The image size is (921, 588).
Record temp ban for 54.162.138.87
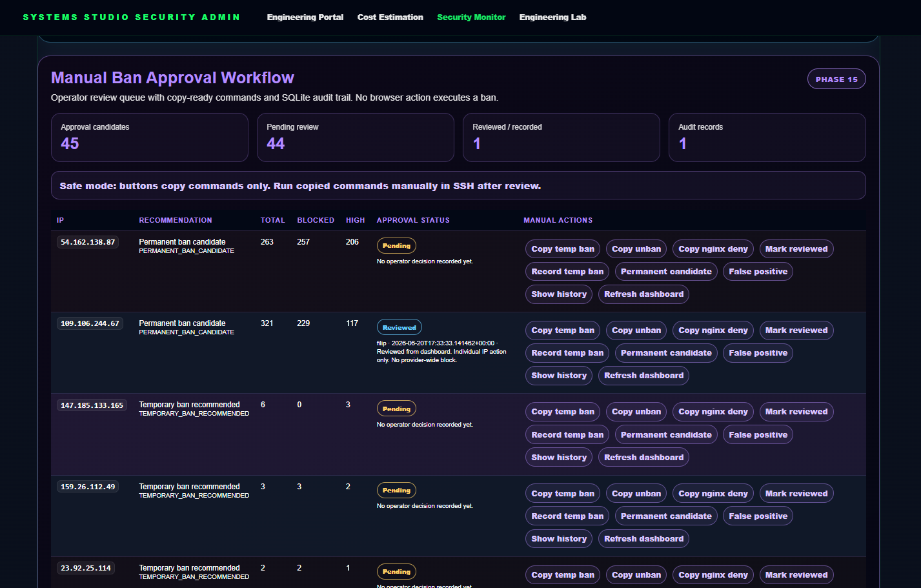coord(567,272)
